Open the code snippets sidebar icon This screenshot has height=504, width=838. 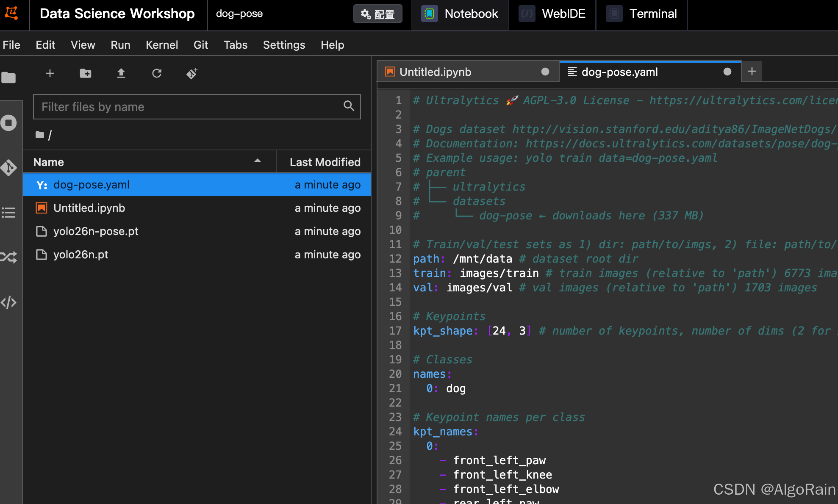tap(8, 302)
